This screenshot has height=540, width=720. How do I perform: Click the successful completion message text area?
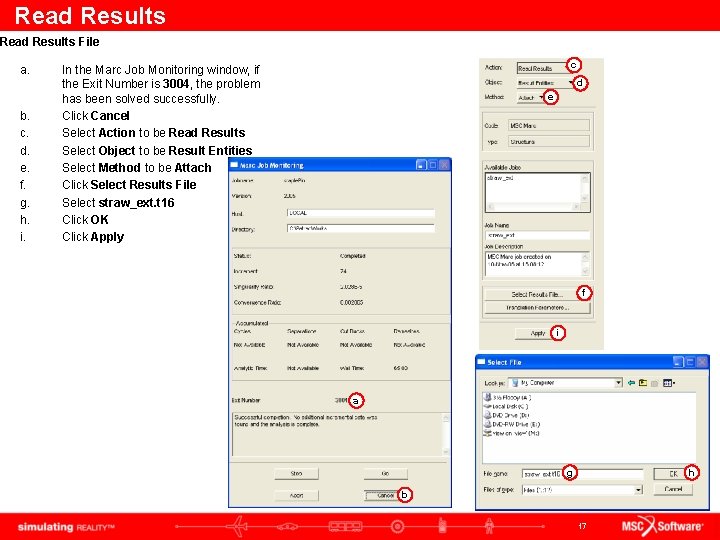337,434
